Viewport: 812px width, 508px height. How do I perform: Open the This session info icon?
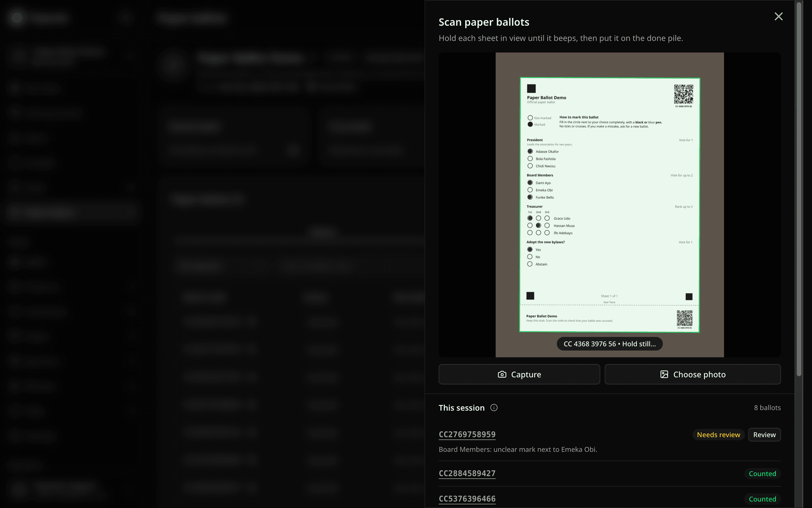tap(494, 408)
